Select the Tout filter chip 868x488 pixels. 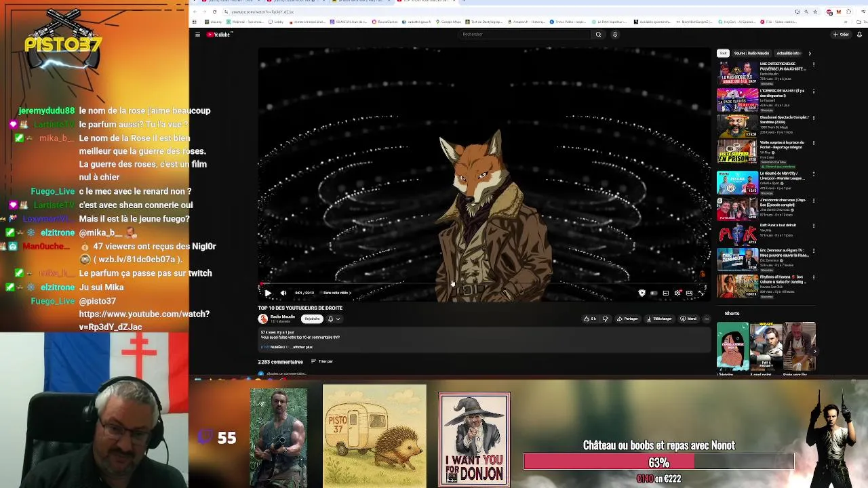[x=723, y=53]
